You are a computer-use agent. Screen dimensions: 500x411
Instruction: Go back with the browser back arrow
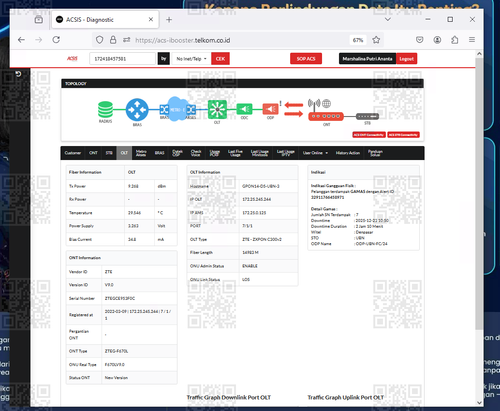click(x=21, y=40)
